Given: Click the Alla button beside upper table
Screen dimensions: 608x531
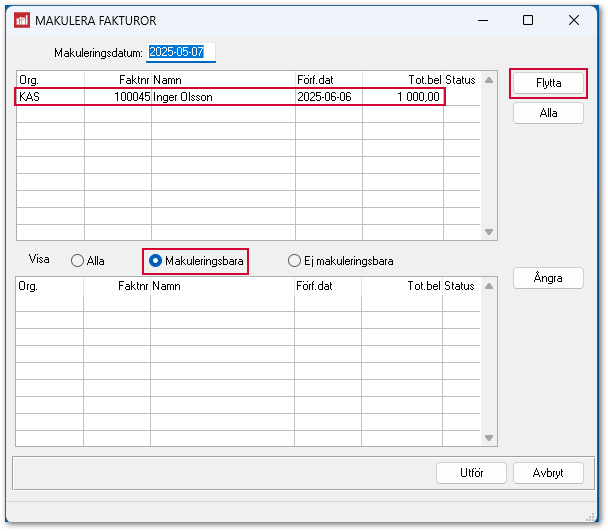Looking at the screenshot, I should 548,113.
